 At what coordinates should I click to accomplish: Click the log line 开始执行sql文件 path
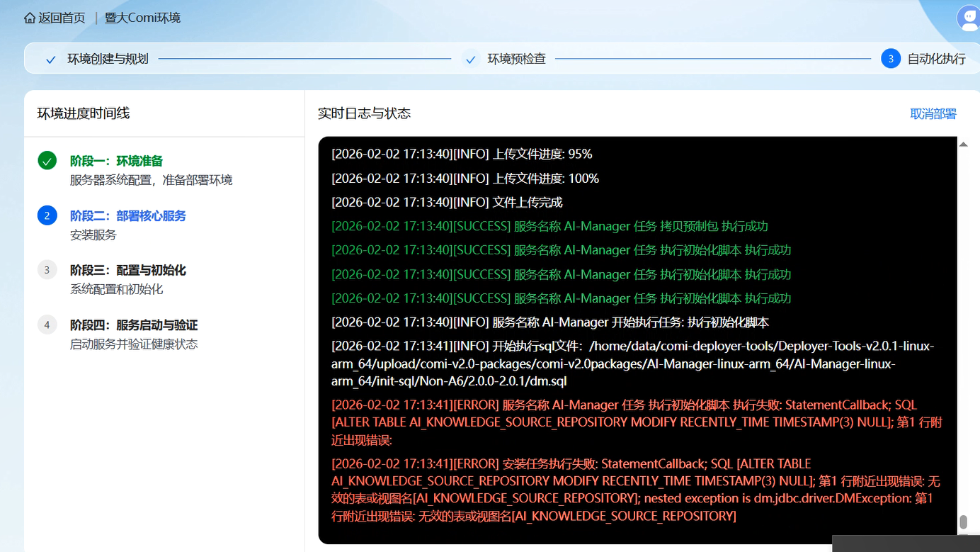point(633,364)
